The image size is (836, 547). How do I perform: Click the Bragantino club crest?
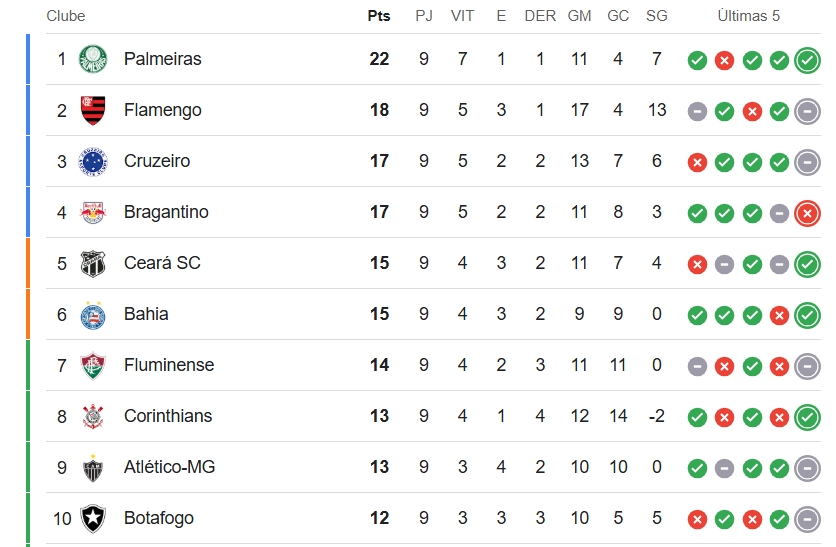pyautogui.click(x=93, y=212)
